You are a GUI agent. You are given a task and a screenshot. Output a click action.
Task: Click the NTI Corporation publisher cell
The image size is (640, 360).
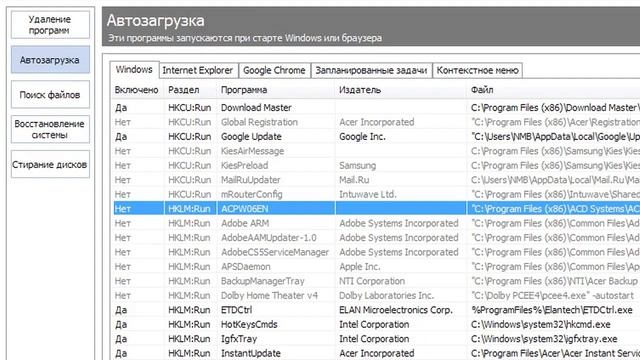[372, 281]
